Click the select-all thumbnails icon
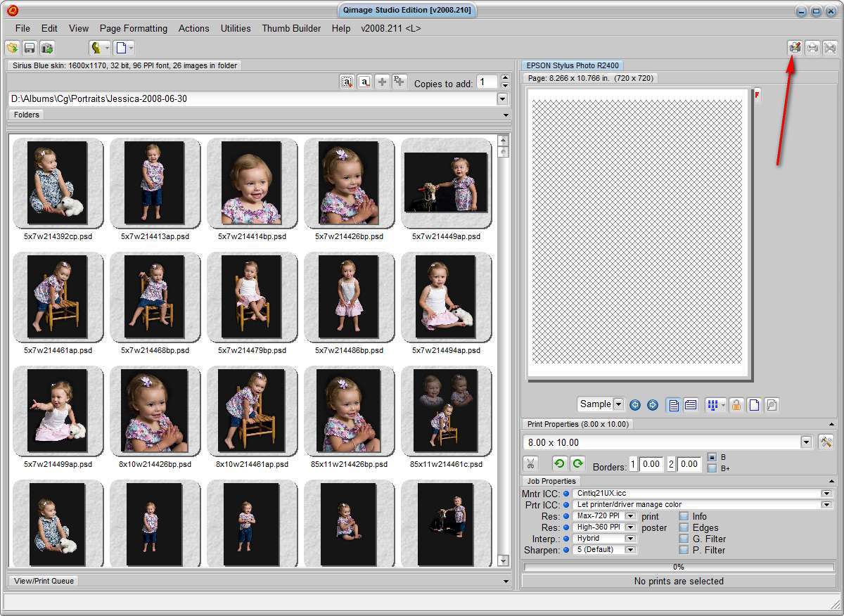Viewport: 844px width, 616px height. pos(347,82)
